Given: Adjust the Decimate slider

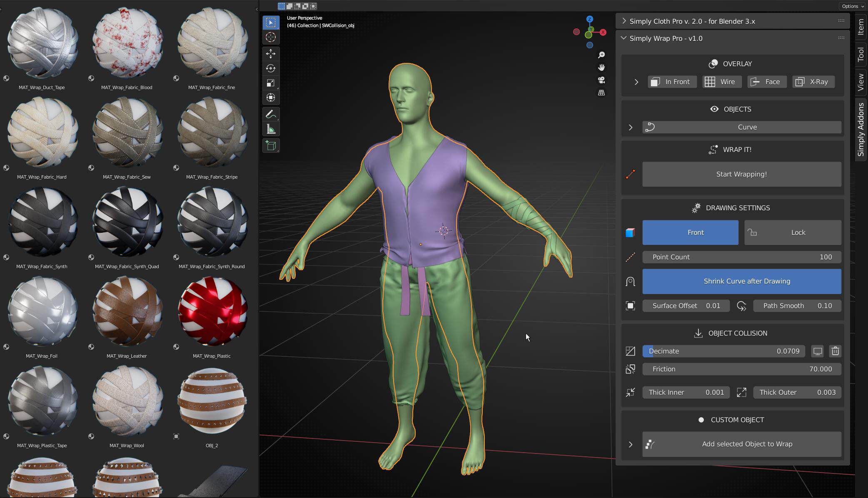Looking at the screenshot, I should (x=723, y=351).
